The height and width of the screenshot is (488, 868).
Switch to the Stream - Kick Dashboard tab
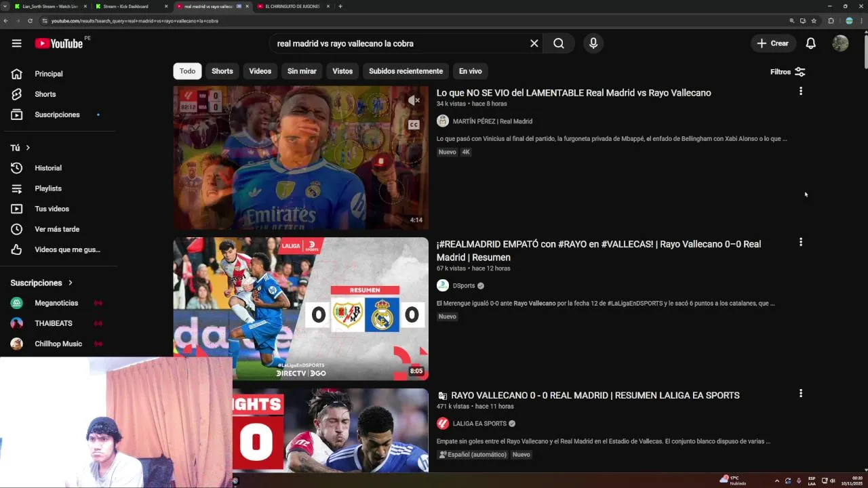pos(129,6)
